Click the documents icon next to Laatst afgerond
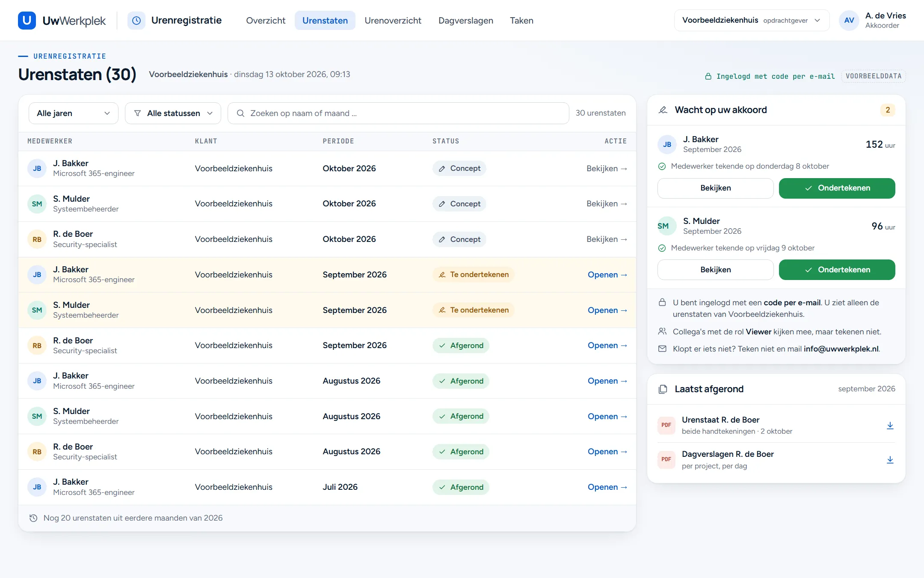 pyautogui.click(x=663, y=389)
